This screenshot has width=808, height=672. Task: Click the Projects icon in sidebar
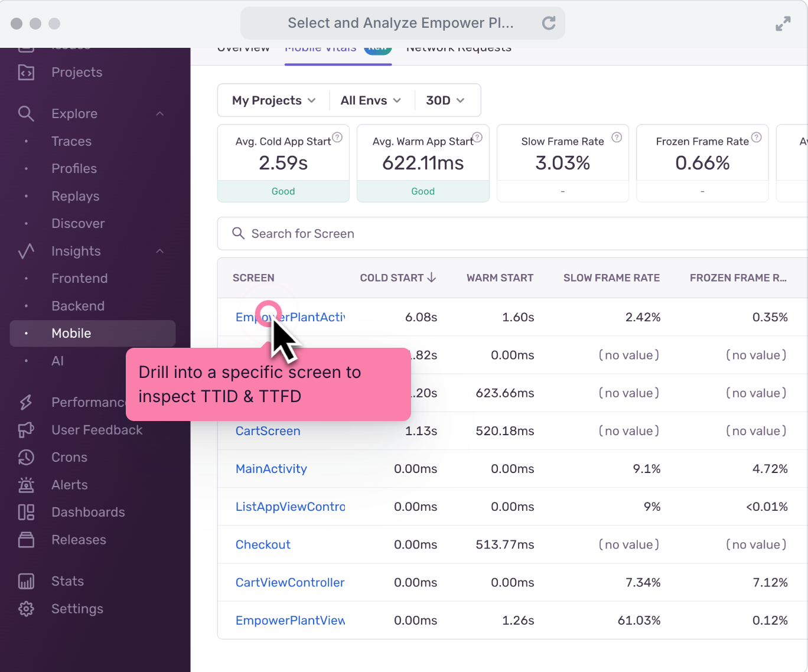[26, 72]
